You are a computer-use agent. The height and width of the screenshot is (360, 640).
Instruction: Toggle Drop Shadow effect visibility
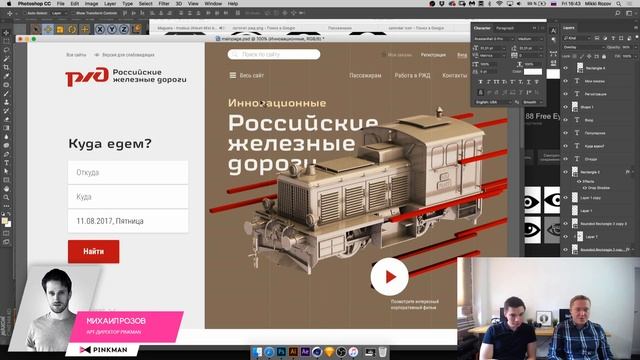click(x=584, y=188)
